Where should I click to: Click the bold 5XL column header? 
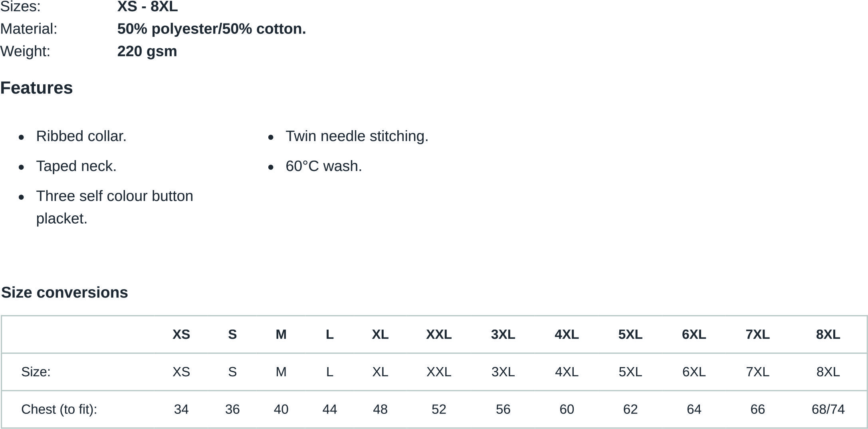click(x=630, y=334)
